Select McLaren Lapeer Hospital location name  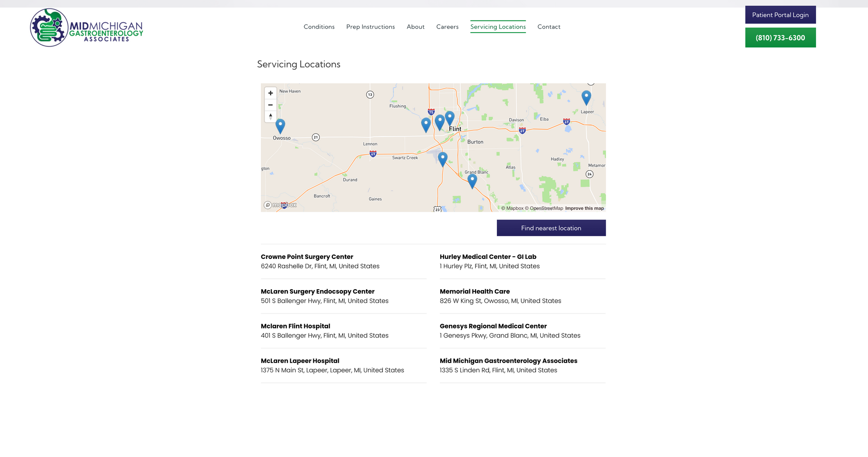pos(300,361)
